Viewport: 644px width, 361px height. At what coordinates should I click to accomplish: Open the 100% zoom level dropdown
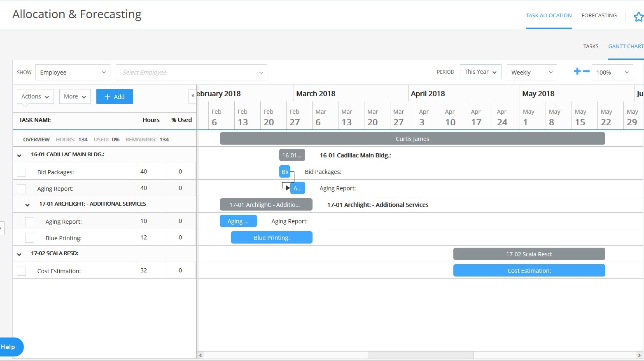[612, 72]
